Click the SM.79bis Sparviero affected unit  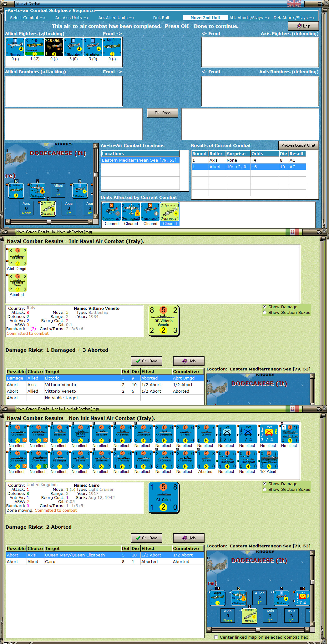170,212
